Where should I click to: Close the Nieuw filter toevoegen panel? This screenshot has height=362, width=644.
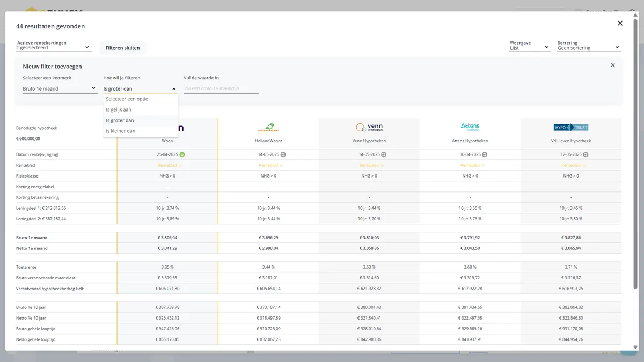(613, 65)
